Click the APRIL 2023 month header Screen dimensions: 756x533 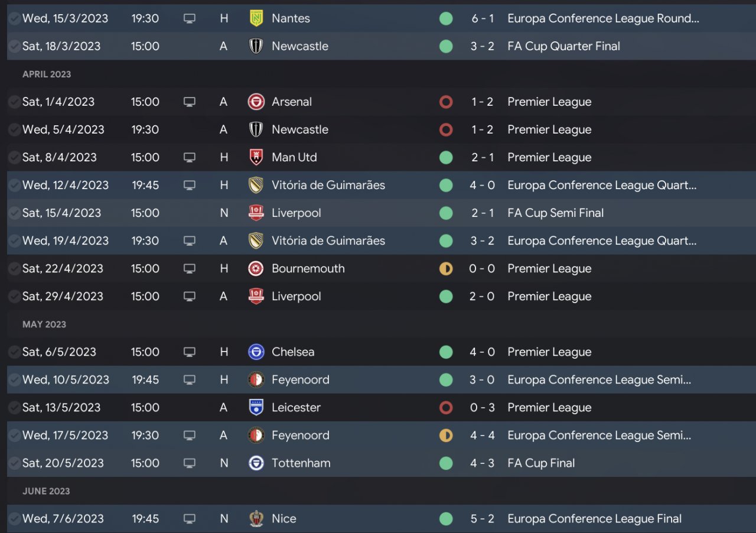(47, 74)
